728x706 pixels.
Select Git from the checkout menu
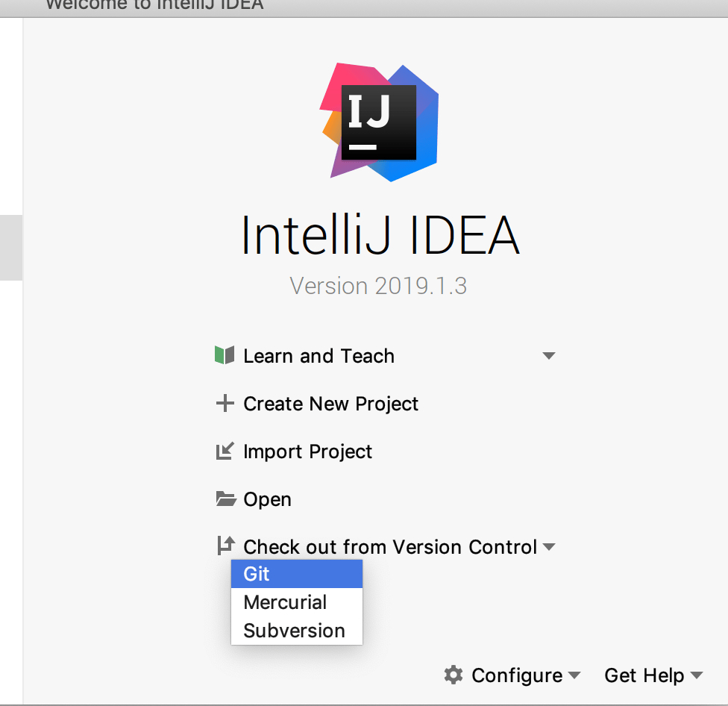coord(296,574)
